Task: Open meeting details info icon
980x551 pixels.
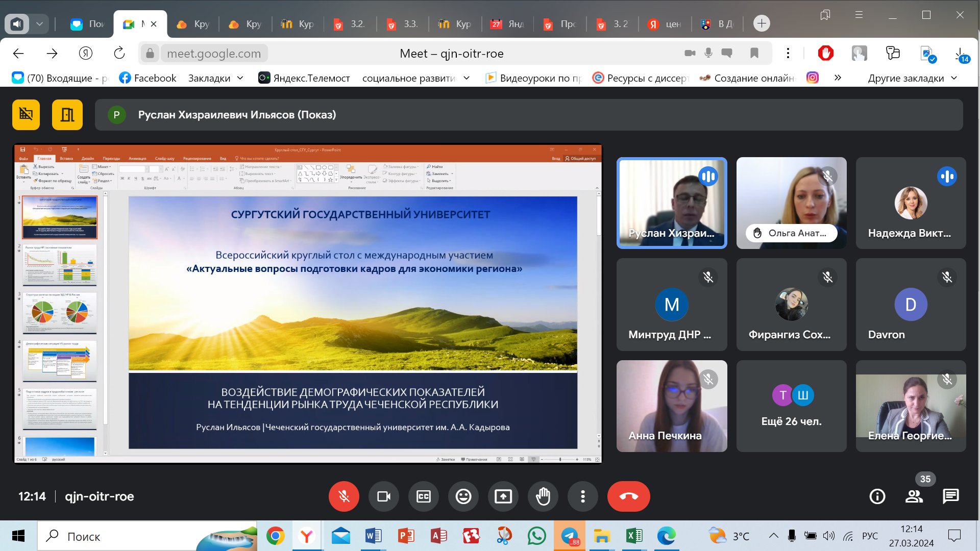Action: (877, 496)
